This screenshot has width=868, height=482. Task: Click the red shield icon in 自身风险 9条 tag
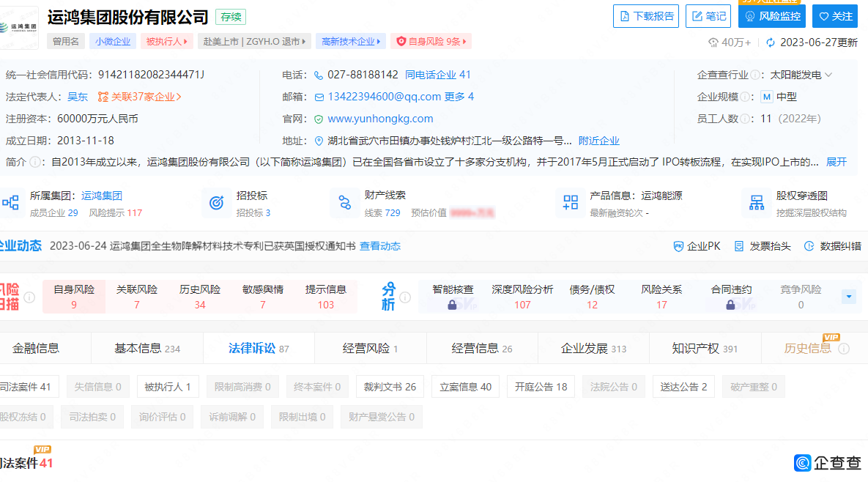(x=401, y=42)
